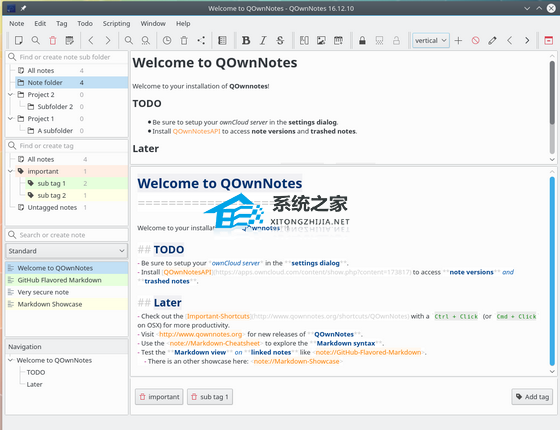
Task: Open the Scripting menu
Action: [x=116, y=24]
